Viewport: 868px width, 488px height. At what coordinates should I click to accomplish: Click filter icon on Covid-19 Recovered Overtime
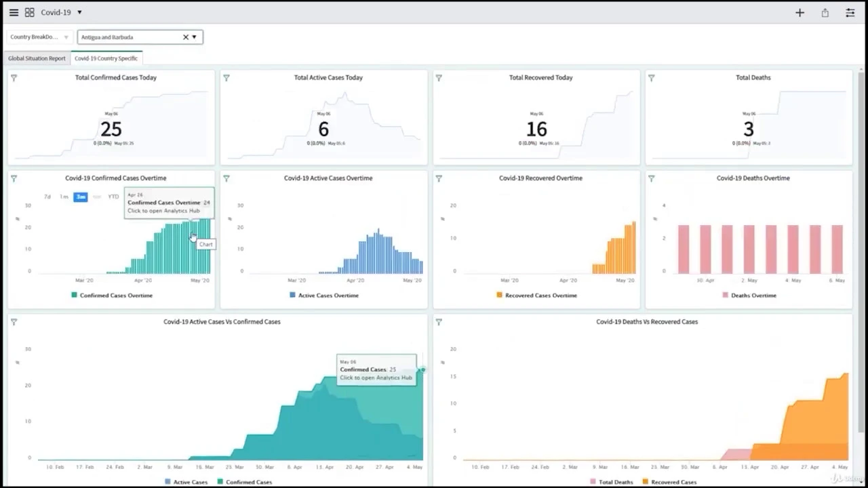click(x=439, y=178)
